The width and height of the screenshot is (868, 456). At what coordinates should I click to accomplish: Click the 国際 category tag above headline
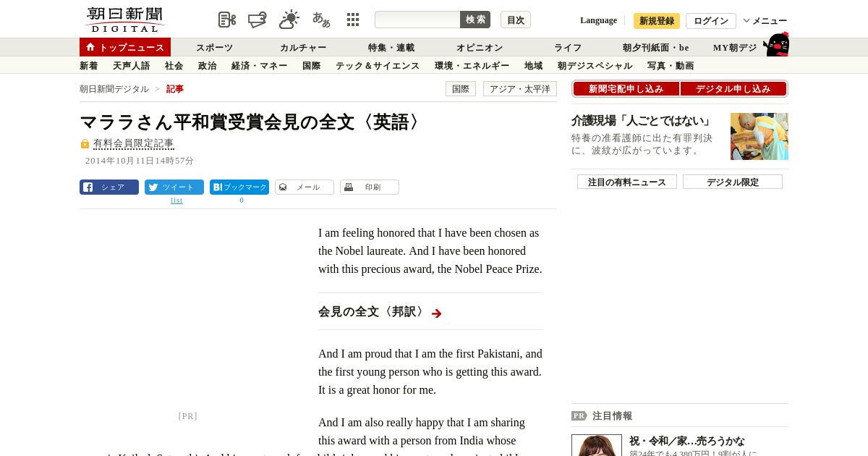tap(461, 89)
